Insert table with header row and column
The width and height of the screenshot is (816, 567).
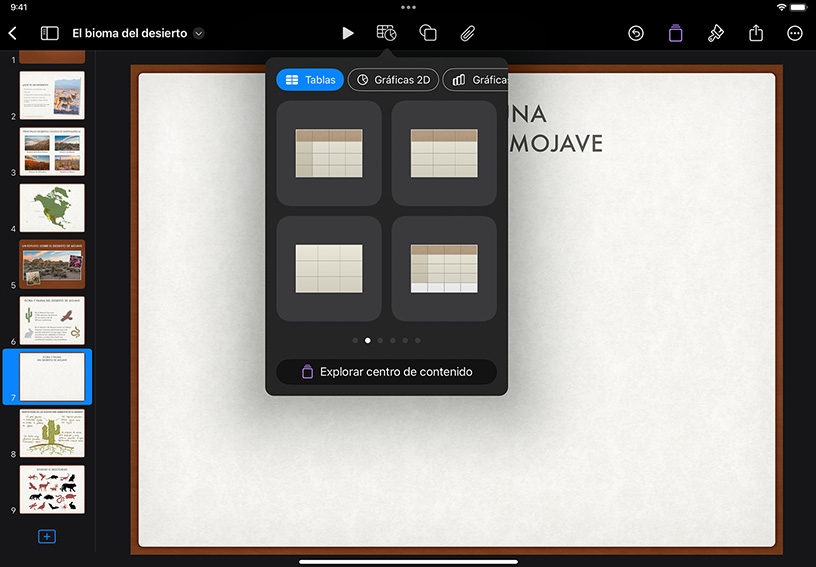[329, 153]
